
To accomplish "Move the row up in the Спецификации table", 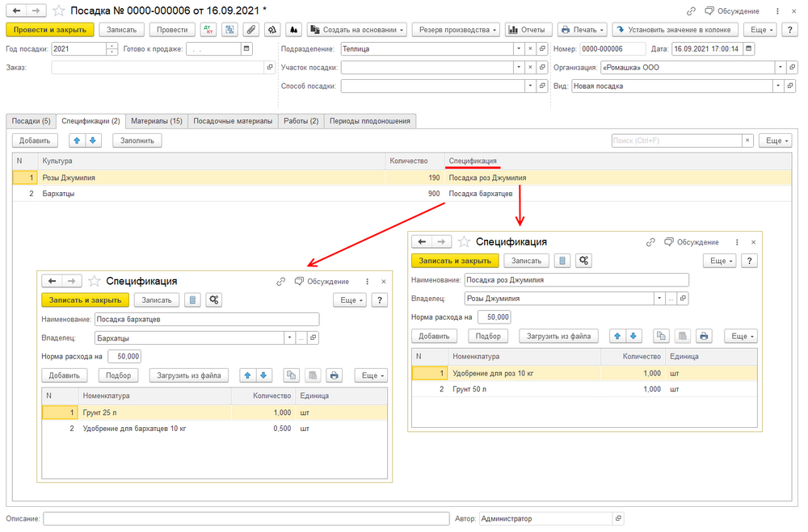I will [78, 140].
